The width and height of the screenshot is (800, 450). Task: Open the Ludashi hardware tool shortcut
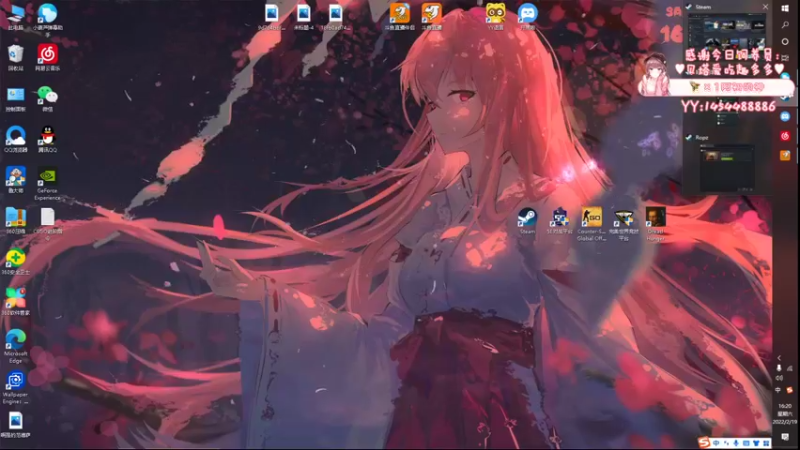(16, 180)
